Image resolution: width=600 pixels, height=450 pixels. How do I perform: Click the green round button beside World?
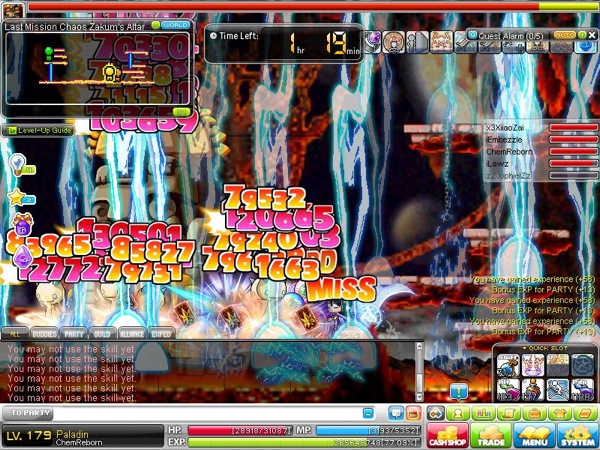pyautogui.click(x=155, y=25)
